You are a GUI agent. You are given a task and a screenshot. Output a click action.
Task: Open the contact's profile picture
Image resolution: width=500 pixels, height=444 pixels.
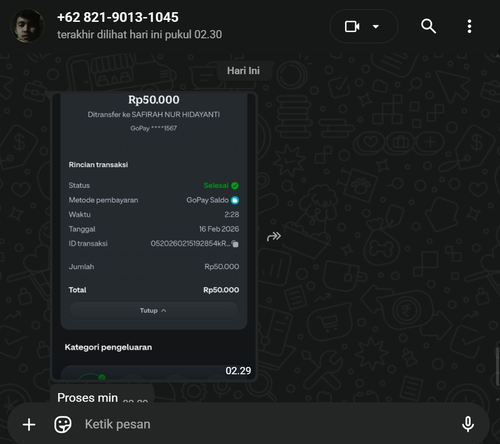27,26
